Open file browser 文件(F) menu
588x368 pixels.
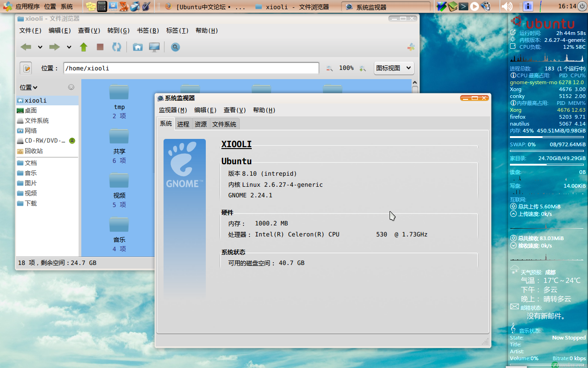tap(30, 30)
